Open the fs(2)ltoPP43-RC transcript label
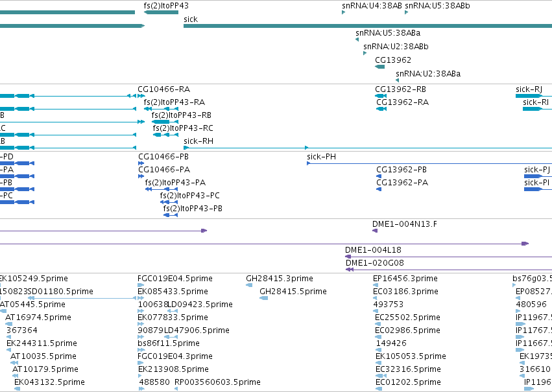 183,128
